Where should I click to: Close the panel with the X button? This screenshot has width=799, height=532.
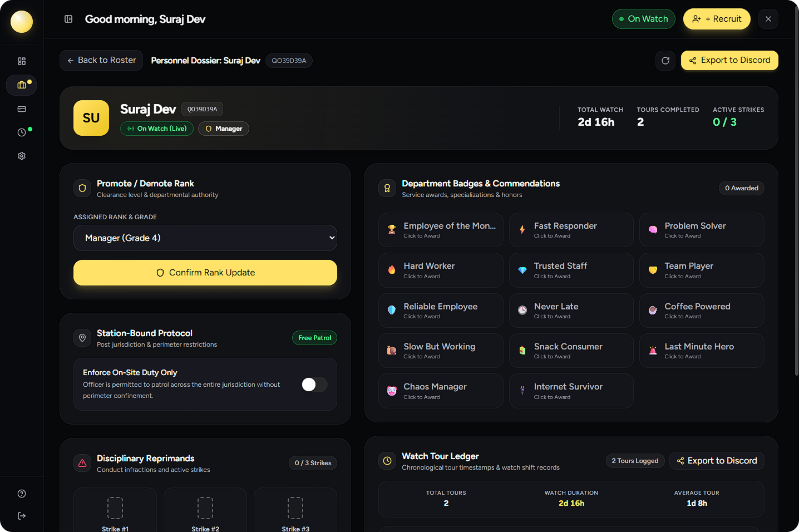768,19
